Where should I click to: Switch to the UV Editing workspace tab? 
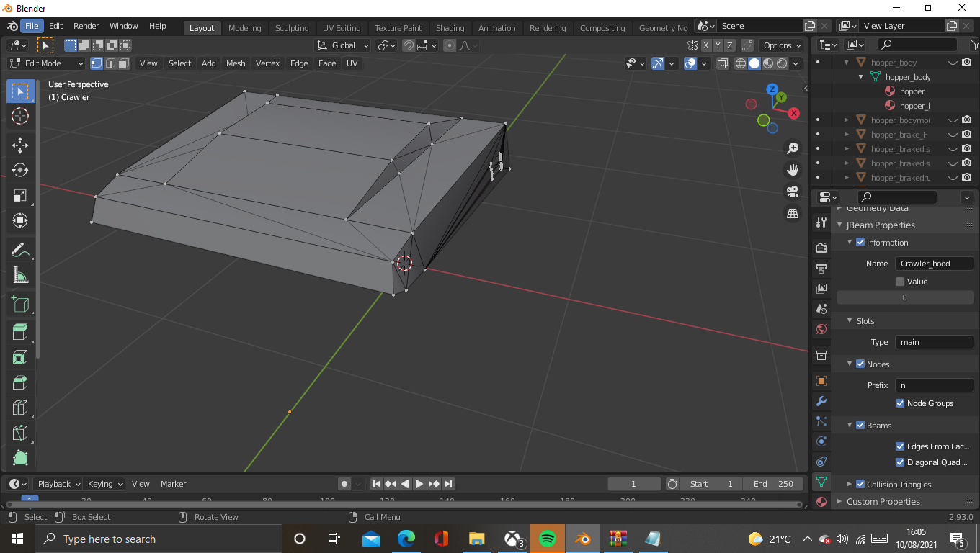[342, 28]
